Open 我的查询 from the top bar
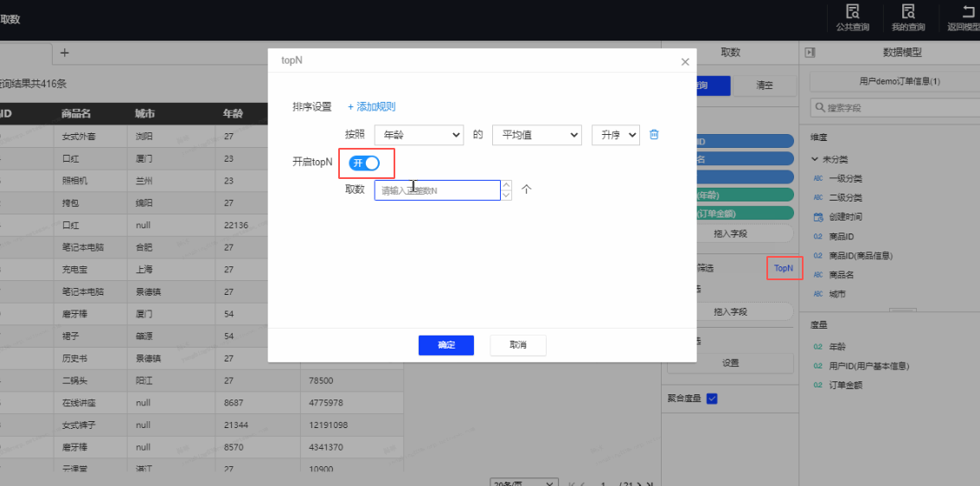Image resolution: width=980 pixels, height=486 pixels. click(907, 12)
